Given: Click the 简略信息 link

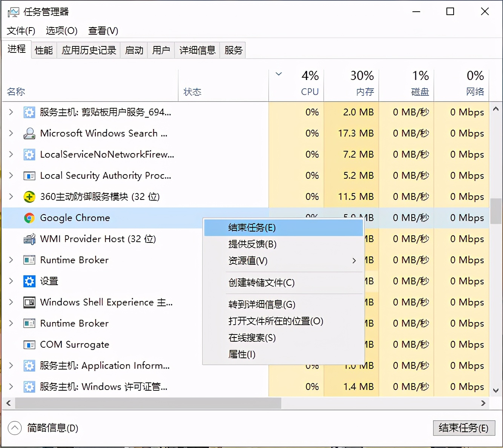Looking at the screenshot, I should (53, 428).
